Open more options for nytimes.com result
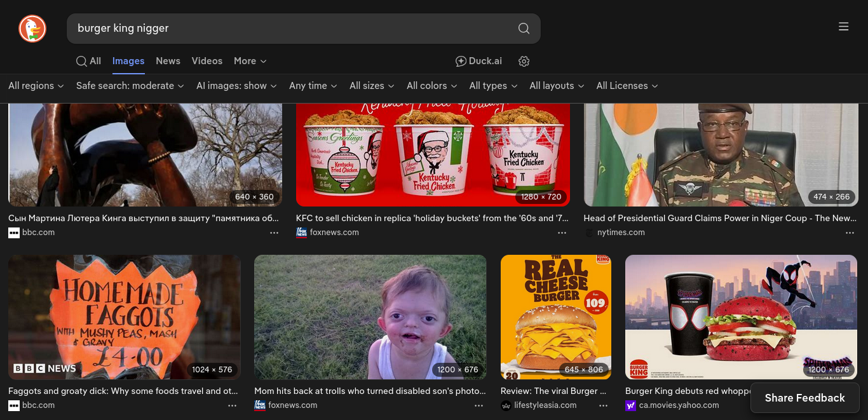Viewport: 868px width, 420px height. 850,233
